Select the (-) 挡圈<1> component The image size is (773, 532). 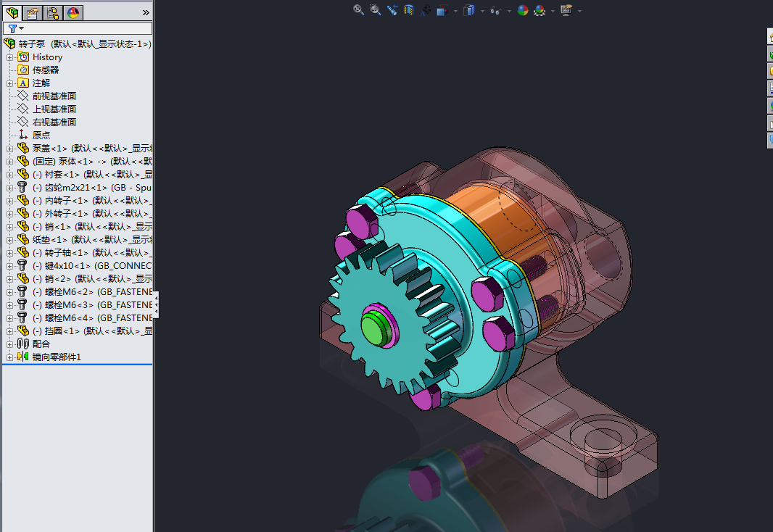pos(92,331)
